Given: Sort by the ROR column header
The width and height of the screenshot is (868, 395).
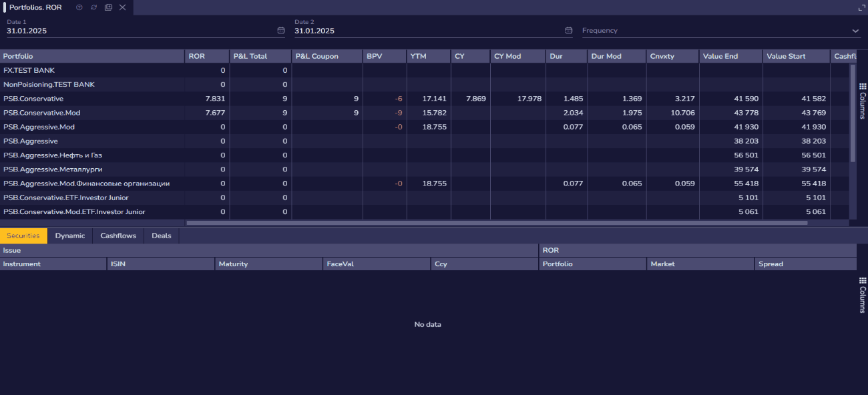Looking at the screenshot, I should point(197,56).
